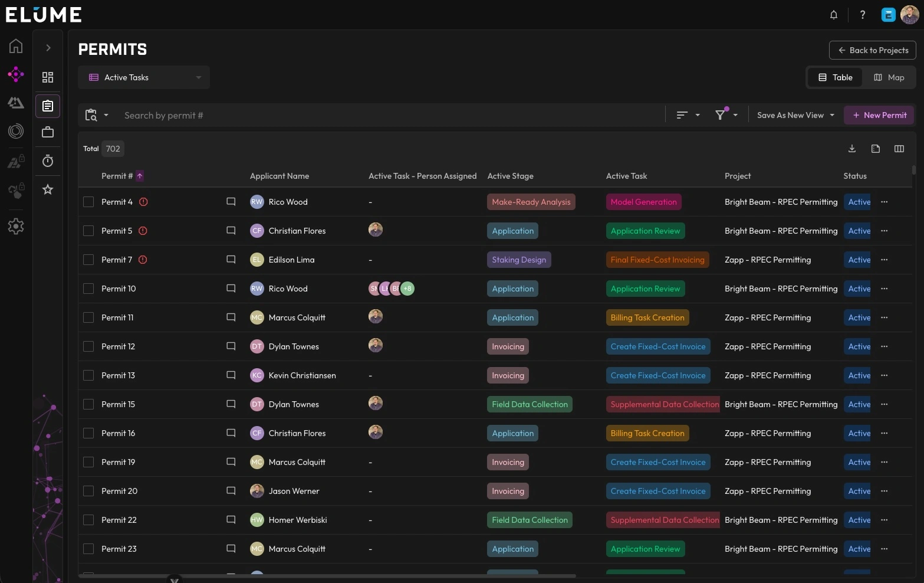Go Back to Projects
Viewport: 924px width, 583px height.
873,50
